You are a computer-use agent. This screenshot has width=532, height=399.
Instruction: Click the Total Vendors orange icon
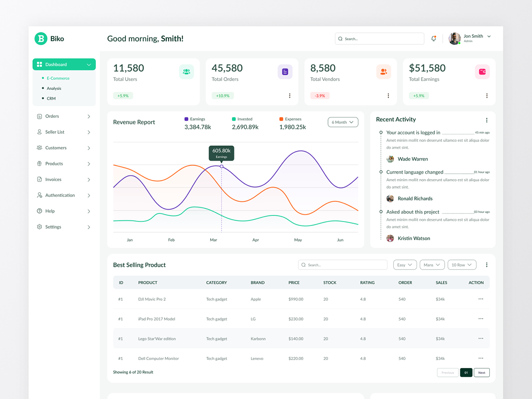tap(383, 72)
